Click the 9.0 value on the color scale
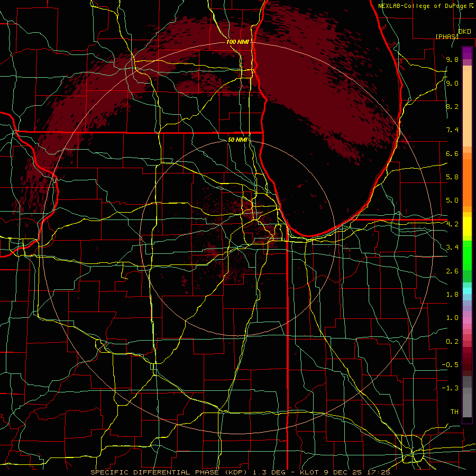476x476 pixels. point(452,83)
